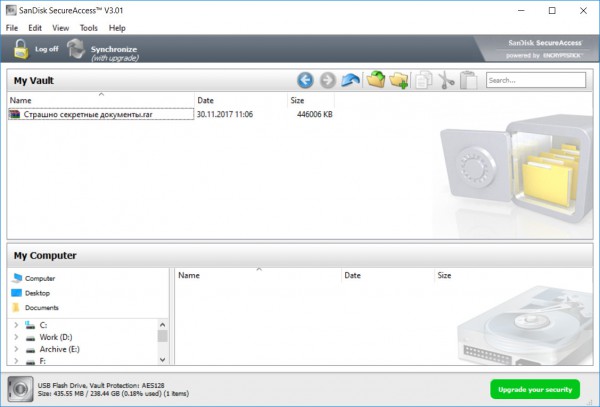Open the Tools menu
The image size is (600, 407).
click(x=89, y=28)
